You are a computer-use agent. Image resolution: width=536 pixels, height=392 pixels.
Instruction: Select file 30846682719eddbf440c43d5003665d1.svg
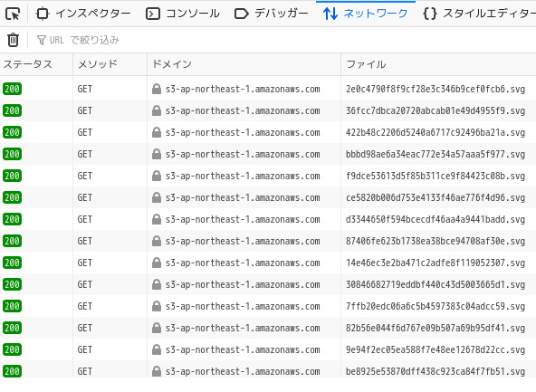click(x=435, y=284)
